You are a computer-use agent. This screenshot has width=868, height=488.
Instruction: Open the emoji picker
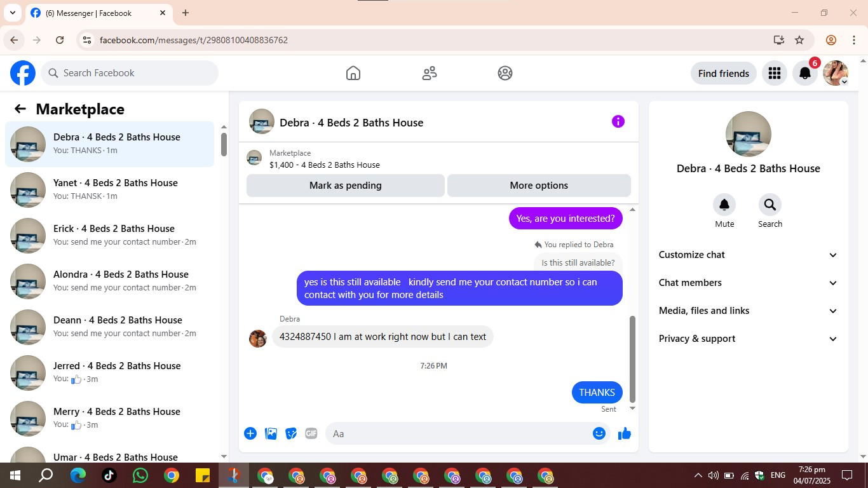599,433
